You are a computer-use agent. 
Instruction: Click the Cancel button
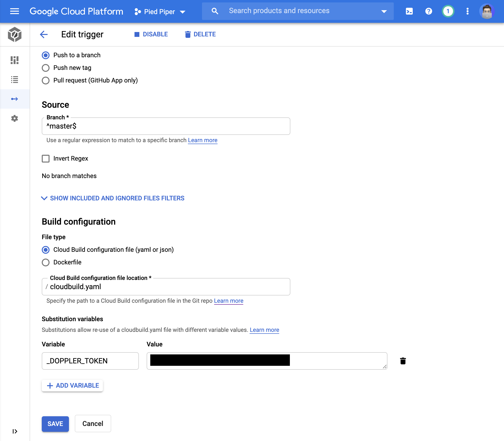93,424
